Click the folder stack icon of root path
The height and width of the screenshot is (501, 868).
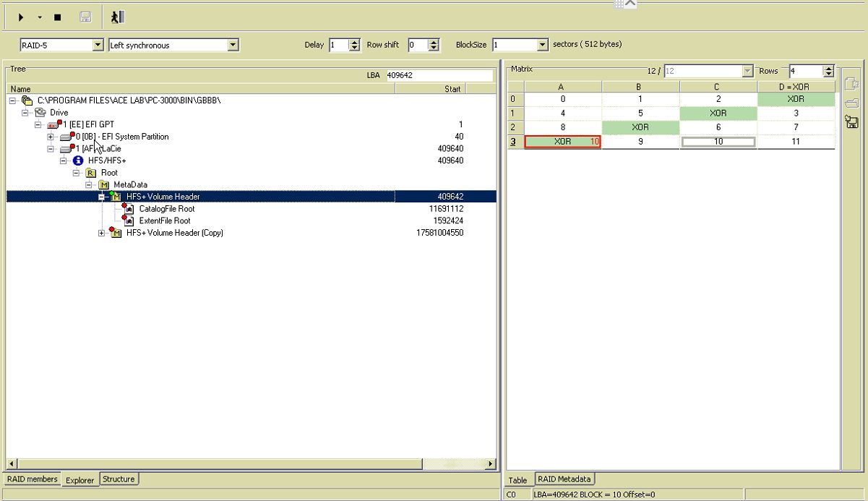tap(27, 100)
